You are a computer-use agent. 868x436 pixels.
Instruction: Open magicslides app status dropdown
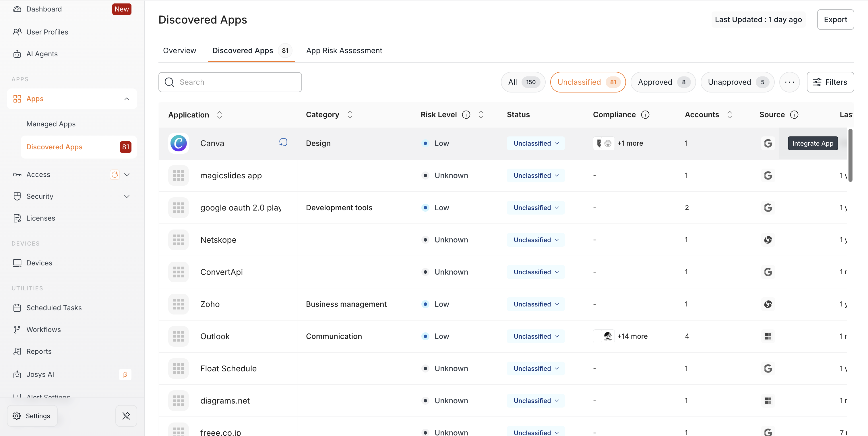(536, 175)
